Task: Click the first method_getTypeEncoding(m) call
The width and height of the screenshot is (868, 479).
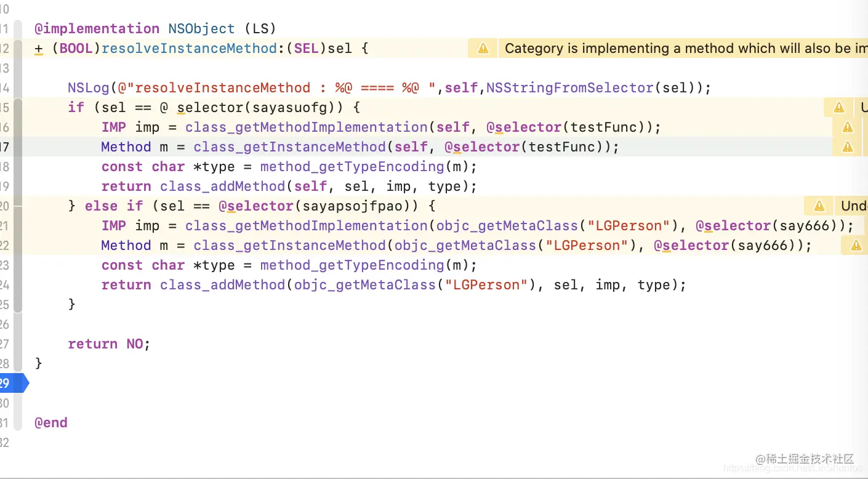Action: pos(365,167)
